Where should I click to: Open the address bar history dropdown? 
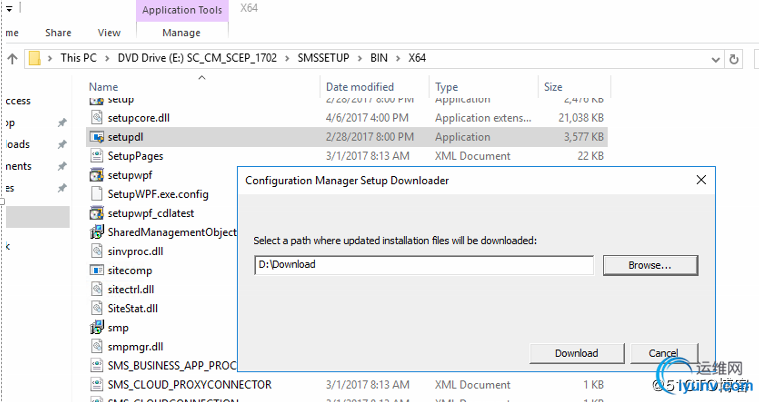click(715, 59)
